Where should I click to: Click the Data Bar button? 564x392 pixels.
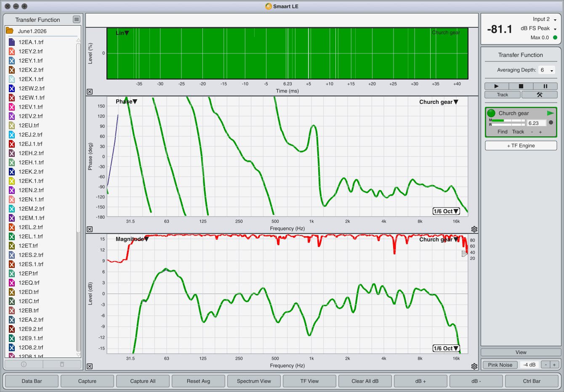pyautogui.click(x=32, y=381)
